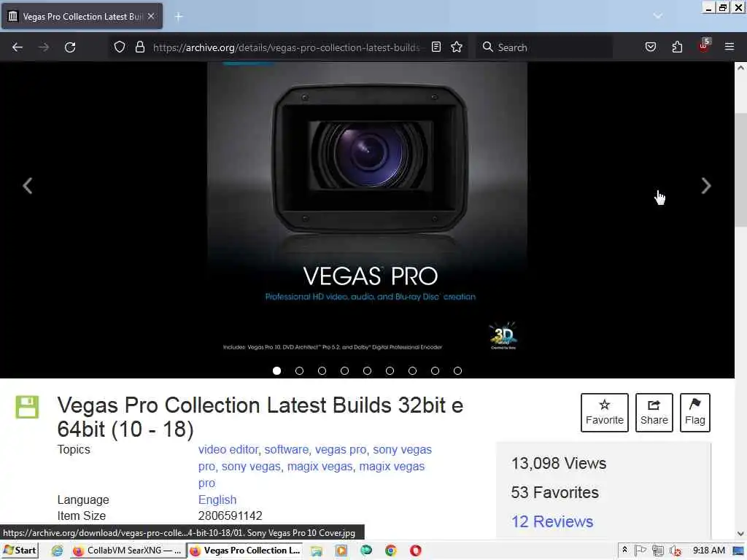
Task: Open the 'magix vegas' topic link
Action: tap(320, 466)
